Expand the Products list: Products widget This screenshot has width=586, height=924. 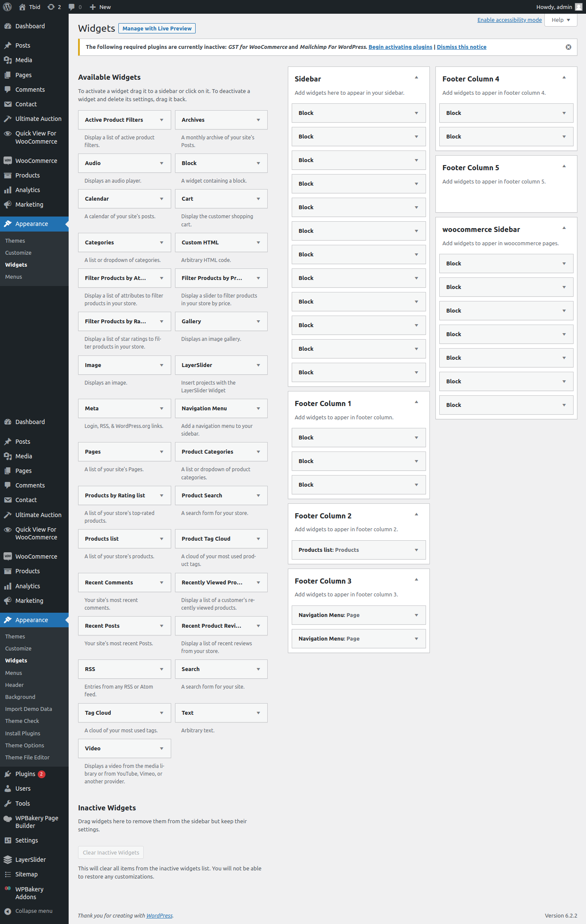[x=416, y=550]
